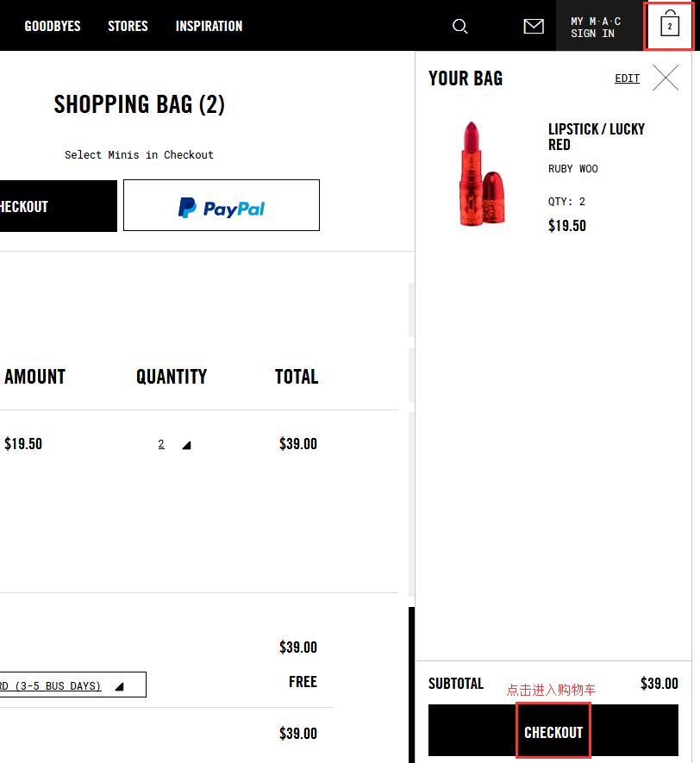Open the Goodbyes menu
Screen dimensions: 700x763
coord(53,26)
